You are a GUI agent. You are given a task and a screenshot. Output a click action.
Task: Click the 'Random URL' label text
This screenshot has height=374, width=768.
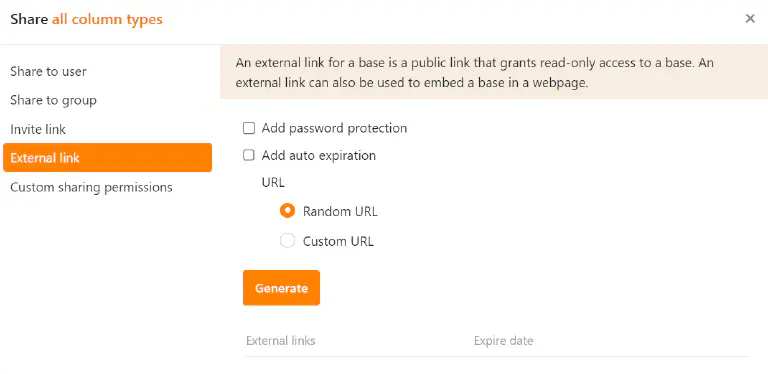click(340, 211)
